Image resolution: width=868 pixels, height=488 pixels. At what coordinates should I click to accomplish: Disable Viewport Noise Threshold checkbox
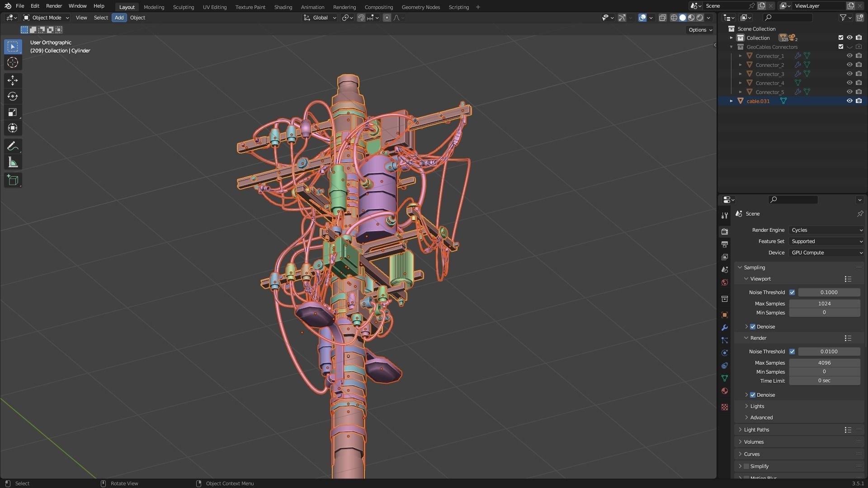tap(792, 292)
